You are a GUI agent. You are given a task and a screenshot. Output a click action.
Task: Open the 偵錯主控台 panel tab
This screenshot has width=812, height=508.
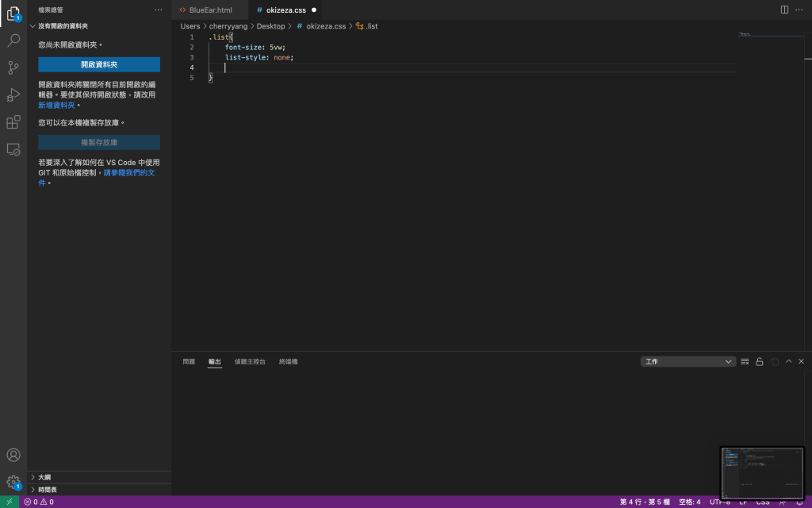250,361
